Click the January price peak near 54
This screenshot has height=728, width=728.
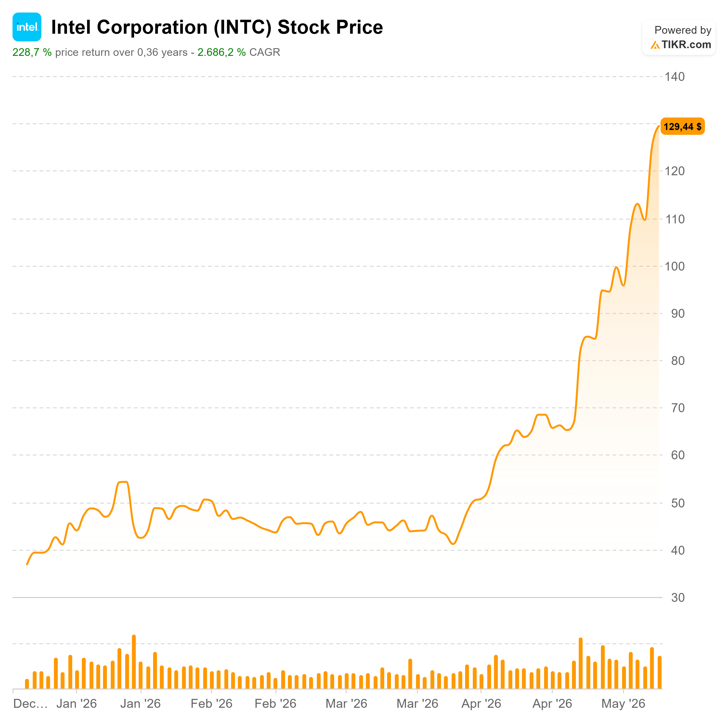pos(123,482)
